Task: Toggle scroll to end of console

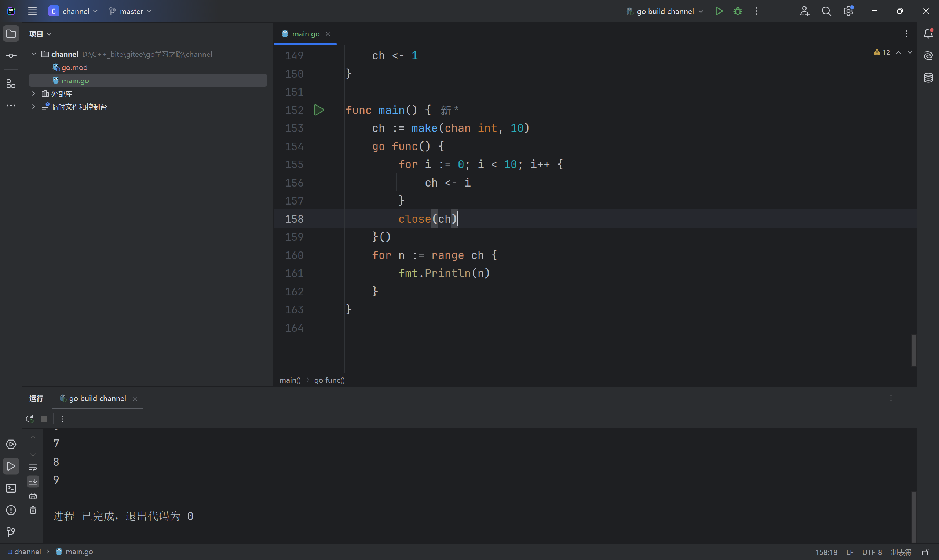Action: (33, 482)
